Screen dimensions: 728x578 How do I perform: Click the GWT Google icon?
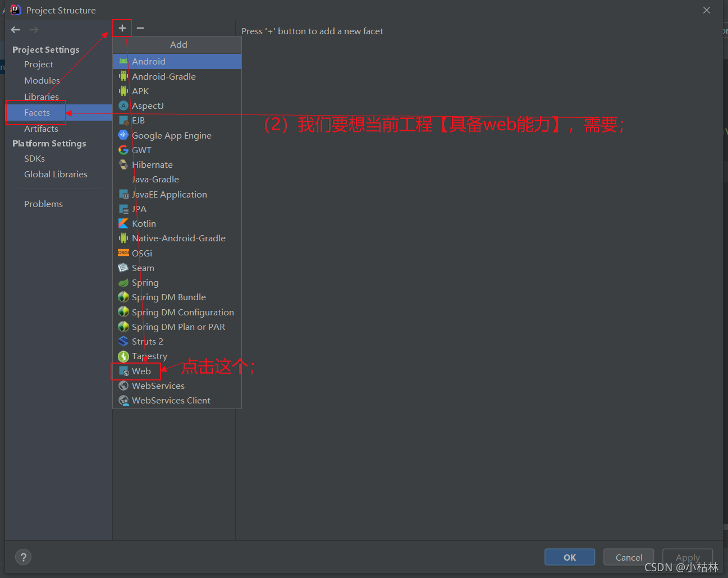[x=123, y=150]
